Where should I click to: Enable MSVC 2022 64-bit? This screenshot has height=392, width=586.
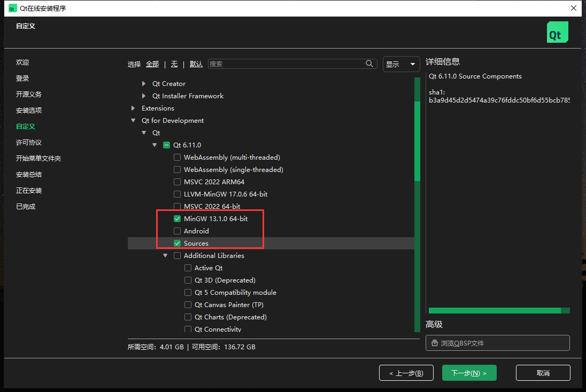click(x=177, y=207)
